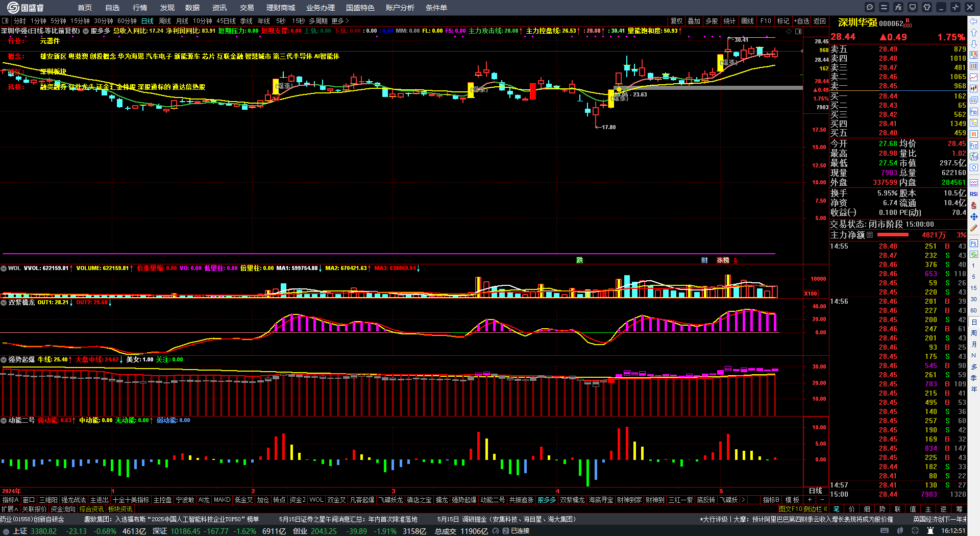The height and width of the screenshot is (536, 980).
Task: Toggle the 标记 mark button
Action: pos(783,21)
